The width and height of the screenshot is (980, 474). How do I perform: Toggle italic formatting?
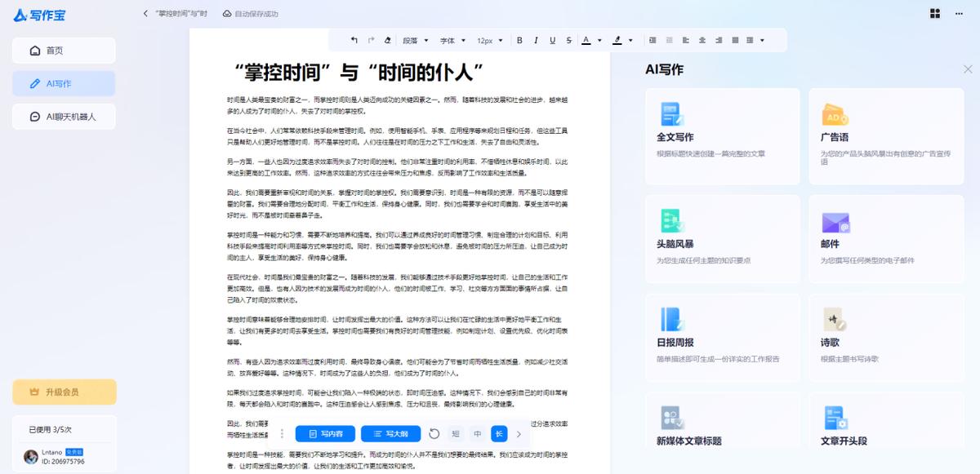coord(536,40)
